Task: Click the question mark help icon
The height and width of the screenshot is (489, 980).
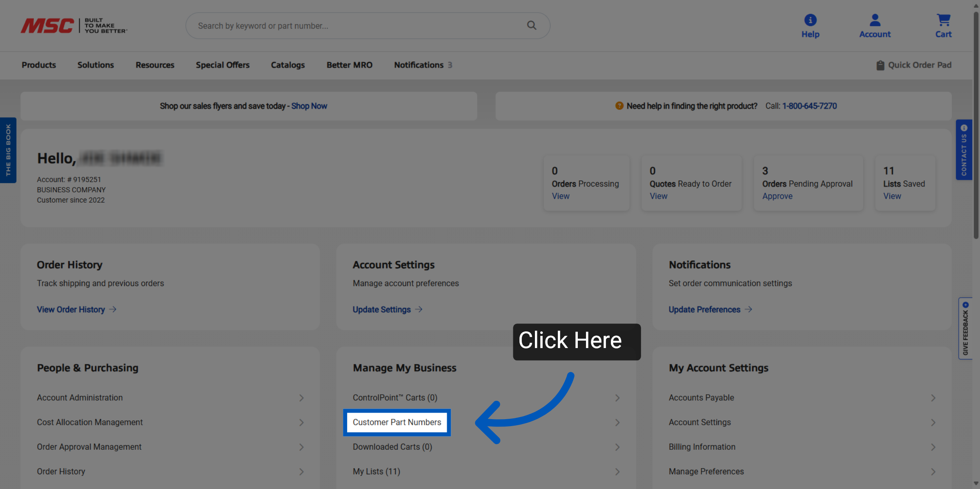Action: pyautogui.click(x=619, y=106)
